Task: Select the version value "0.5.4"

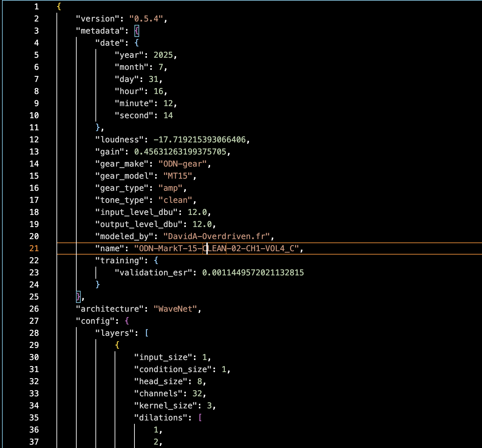Action: pyautogui.click(x=146, y=19)
